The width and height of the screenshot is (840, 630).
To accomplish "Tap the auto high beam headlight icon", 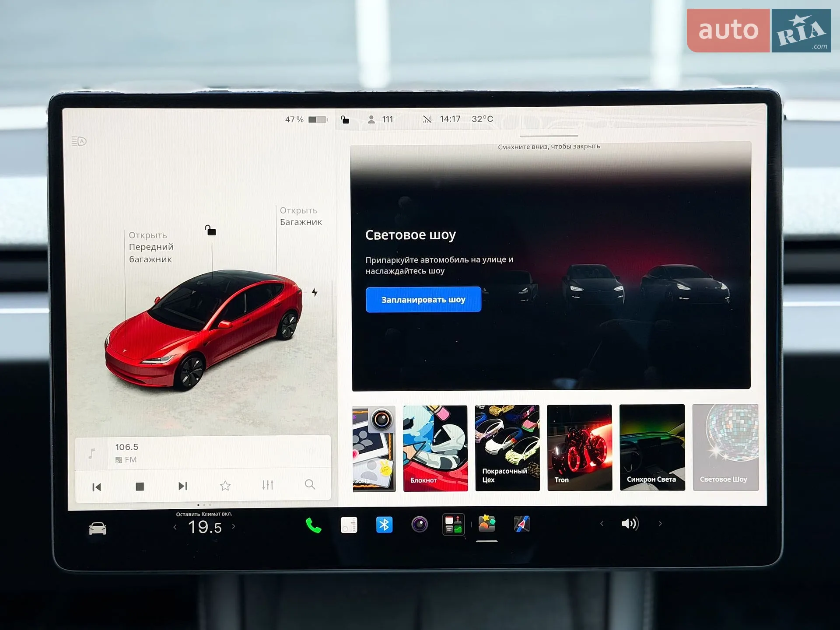I will (79, 141).
